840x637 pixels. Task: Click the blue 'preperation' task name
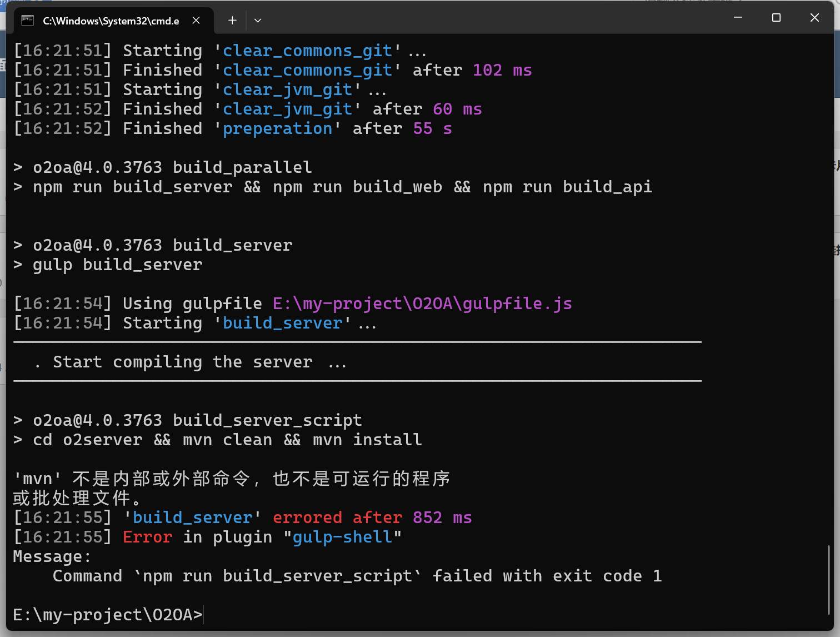tap(277, 128)
